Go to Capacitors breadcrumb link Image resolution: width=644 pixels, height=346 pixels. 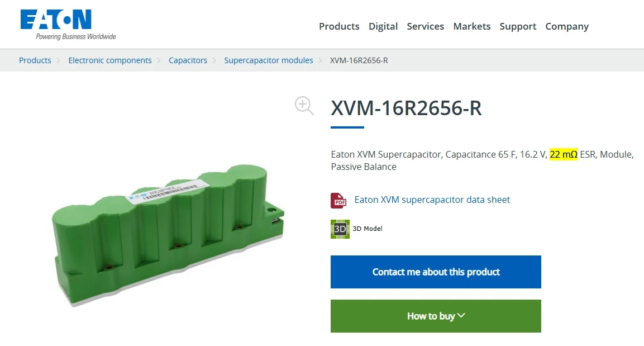[x=188, y=60]
